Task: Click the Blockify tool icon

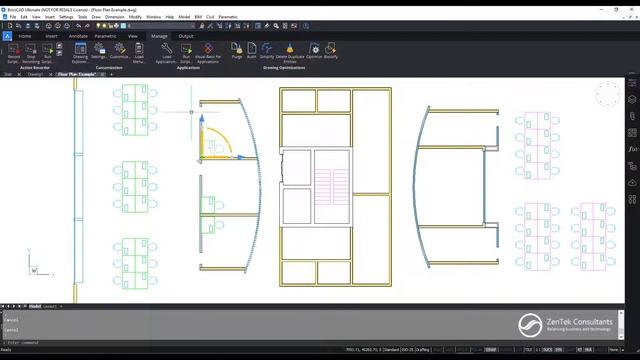Action: coord(331,49)
